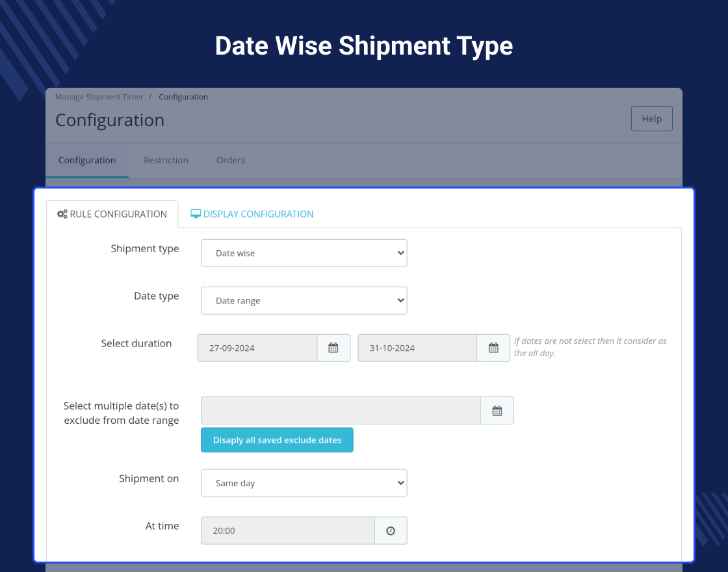Viewport: 728px width, 572px height.
Task: Select the top Configuration tab
Action: (87, 160)
